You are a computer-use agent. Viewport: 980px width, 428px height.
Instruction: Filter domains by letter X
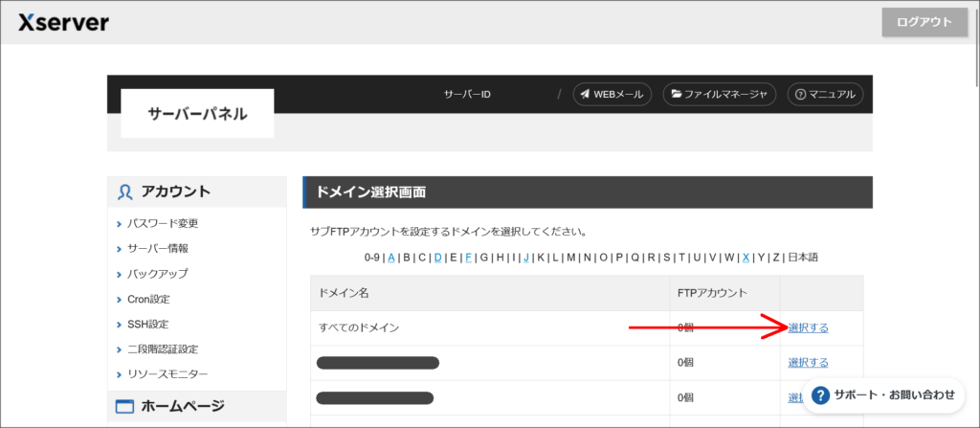point(746,258)
